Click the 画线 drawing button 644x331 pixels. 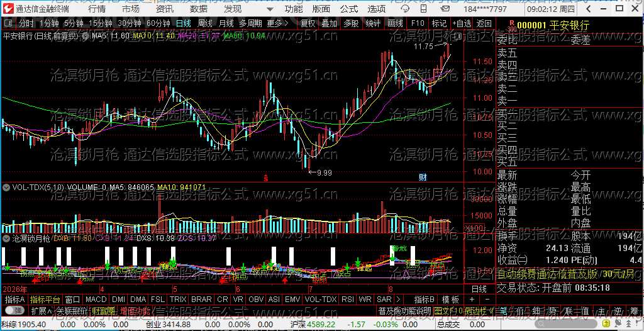[x=395, y=24]
